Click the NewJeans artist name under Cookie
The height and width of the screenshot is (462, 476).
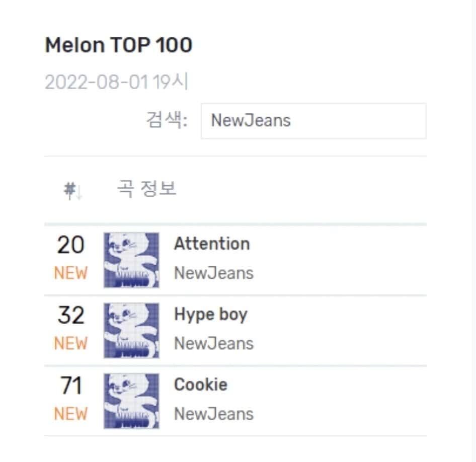(x=213, y=414)
